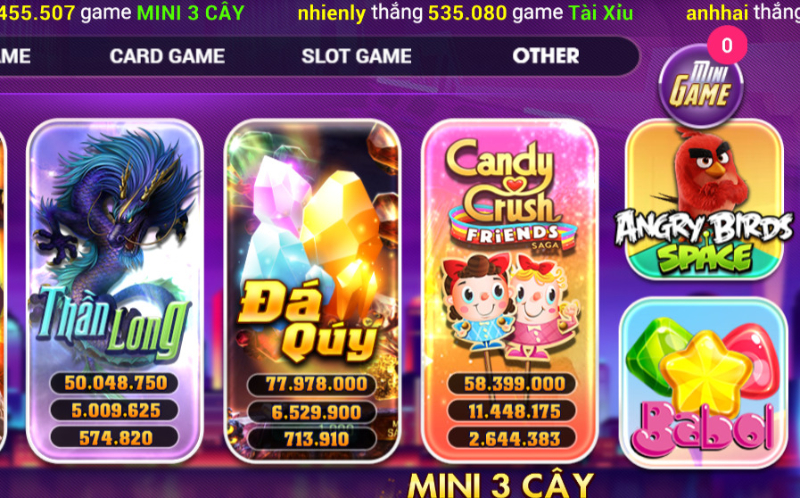
Task: Select Đá Quý jackpot 77.978.000
Action: click(x=312, y=384)
